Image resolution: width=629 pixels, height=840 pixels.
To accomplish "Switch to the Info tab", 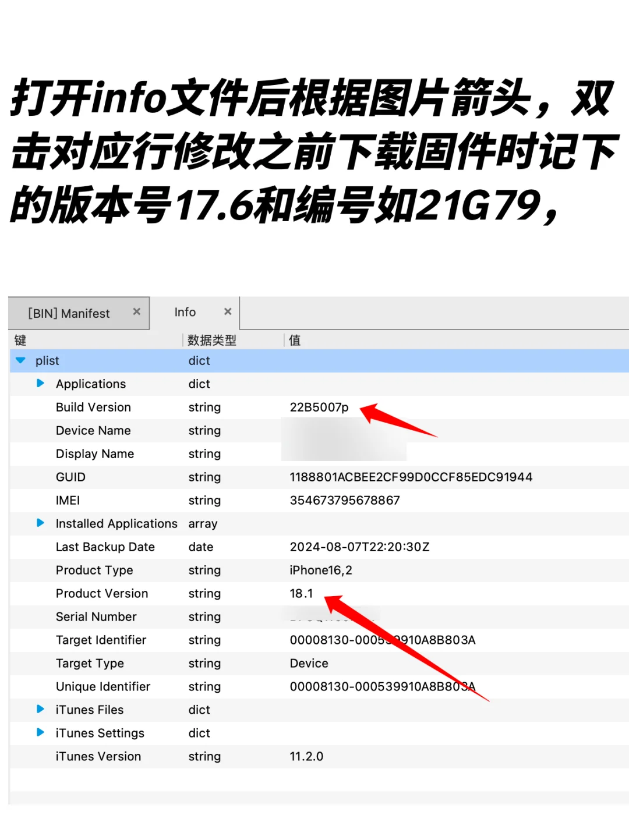I will (x=184, y=312).
